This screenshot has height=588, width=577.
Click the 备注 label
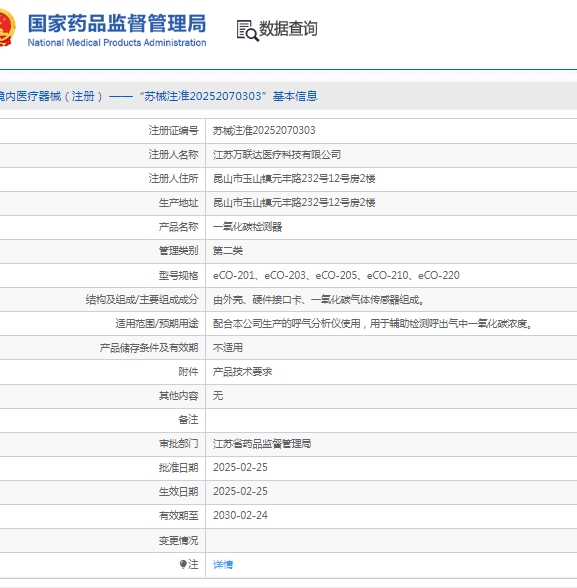(x=188, y=420)
